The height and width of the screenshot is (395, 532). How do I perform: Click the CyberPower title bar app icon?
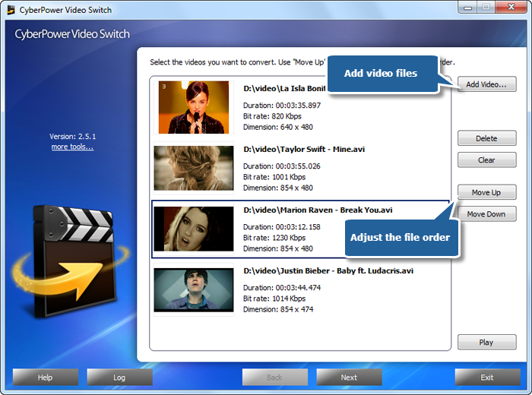11,10
